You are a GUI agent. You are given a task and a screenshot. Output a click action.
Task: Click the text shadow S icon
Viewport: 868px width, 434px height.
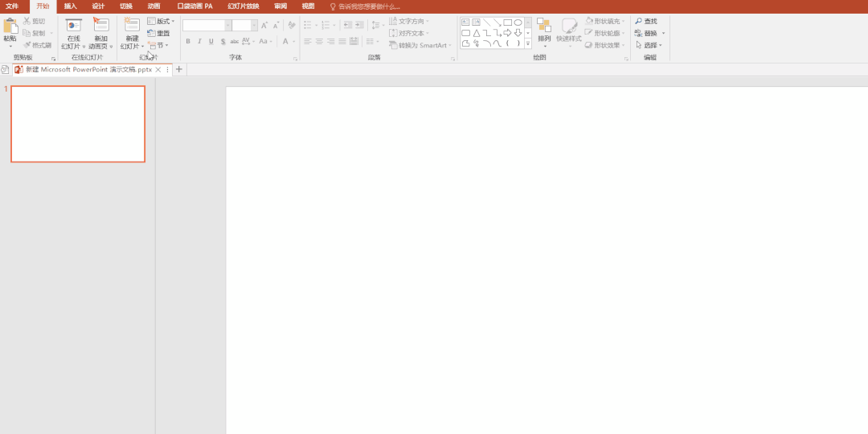223,42
